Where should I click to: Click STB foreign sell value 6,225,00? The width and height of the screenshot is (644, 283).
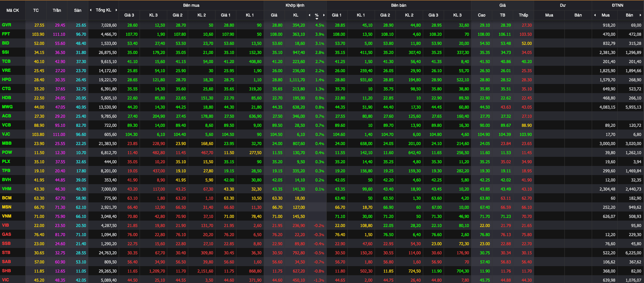tap(633, 253)
